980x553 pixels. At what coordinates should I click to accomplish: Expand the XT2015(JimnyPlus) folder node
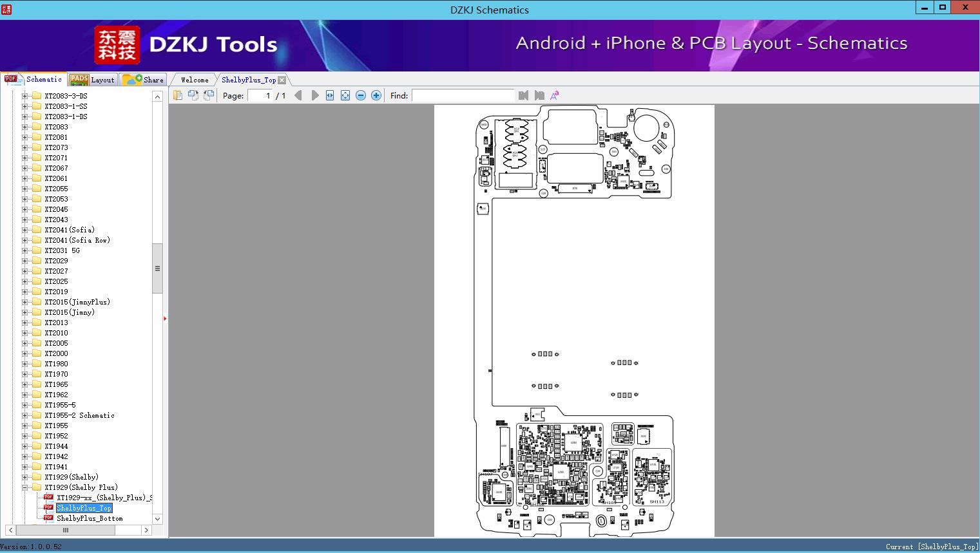pyautogui.click(x=24, y=302)
